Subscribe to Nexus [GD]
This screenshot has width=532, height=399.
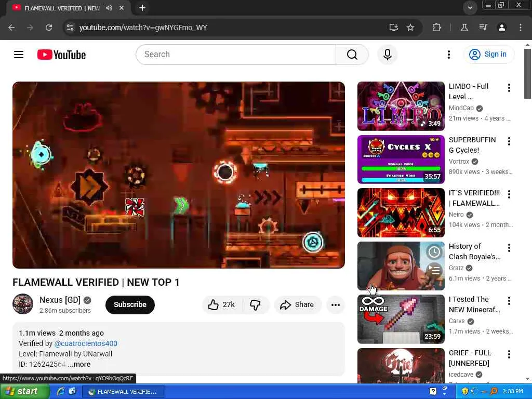click(130, 304)
